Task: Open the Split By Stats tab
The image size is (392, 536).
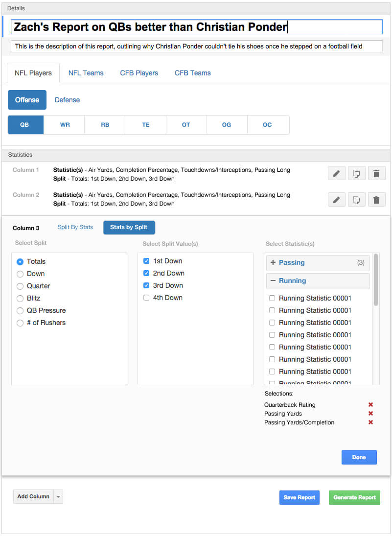Action: coord(75,227)
